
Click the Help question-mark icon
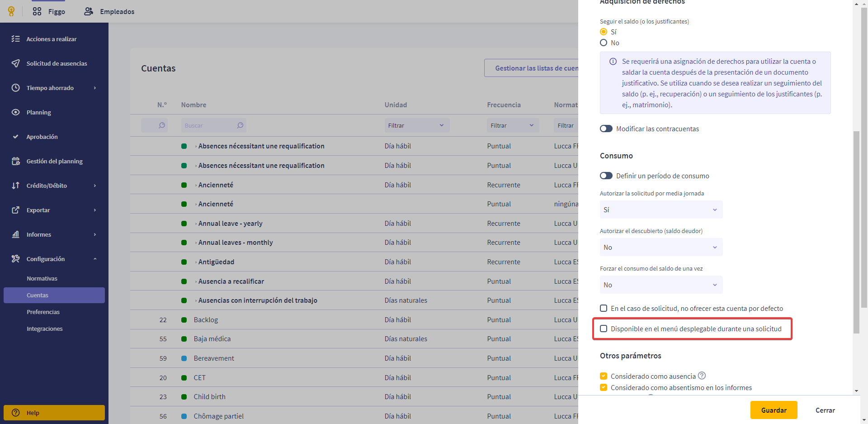tap(16, 413)
